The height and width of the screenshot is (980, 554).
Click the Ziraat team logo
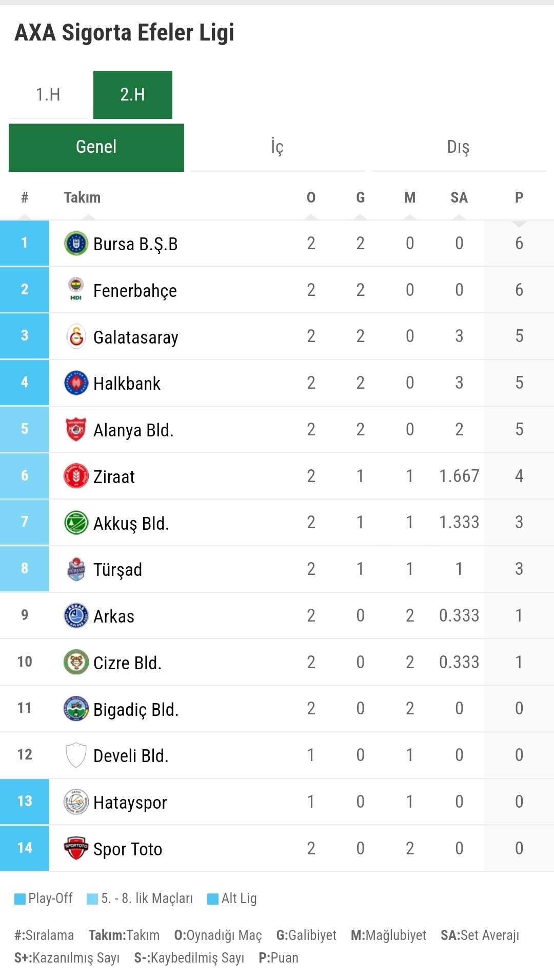(76, 476)
